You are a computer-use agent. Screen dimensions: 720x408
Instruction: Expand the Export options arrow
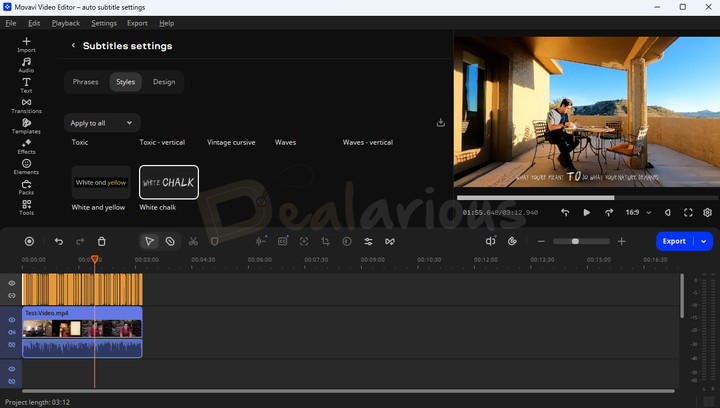pyautogui.click(x=703, y=241)
